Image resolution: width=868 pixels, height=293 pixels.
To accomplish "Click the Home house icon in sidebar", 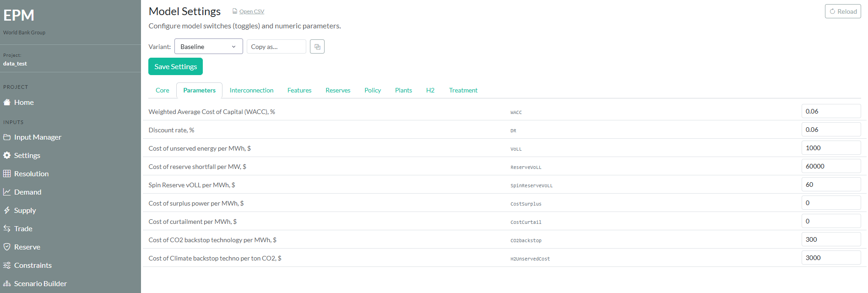I will (7, 103).
